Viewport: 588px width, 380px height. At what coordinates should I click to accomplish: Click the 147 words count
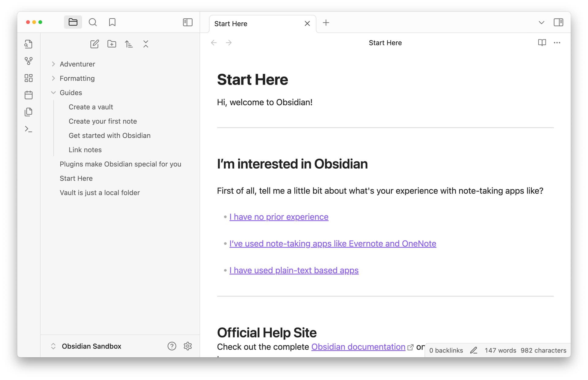click(x=500, y=351)
